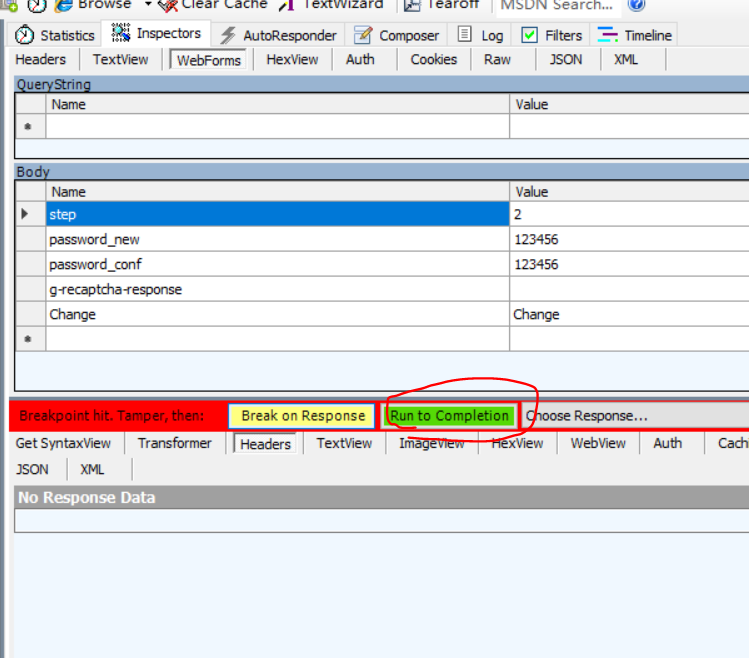Image resolution: width=749 pixels, height=658 pixels.
Task: Select the WebView response tab
Action: click(x=598, y=443)
